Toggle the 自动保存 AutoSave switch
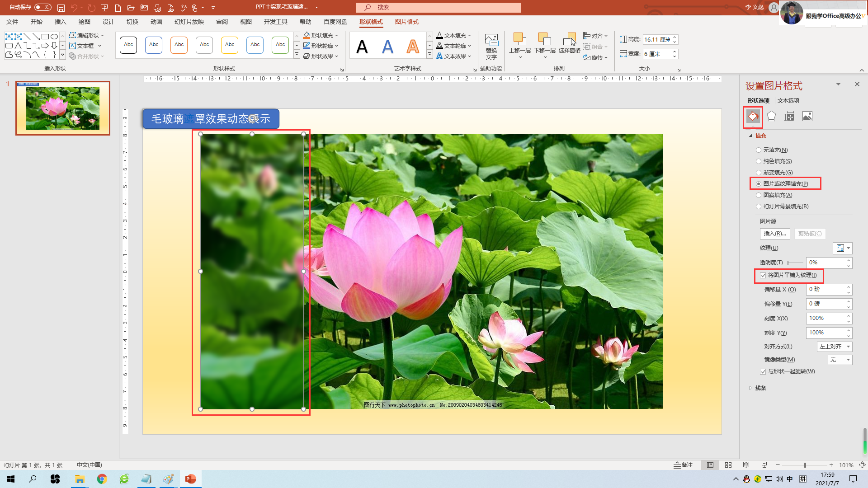Viewport: 868px width, 488px height. (x=42, y=7)
